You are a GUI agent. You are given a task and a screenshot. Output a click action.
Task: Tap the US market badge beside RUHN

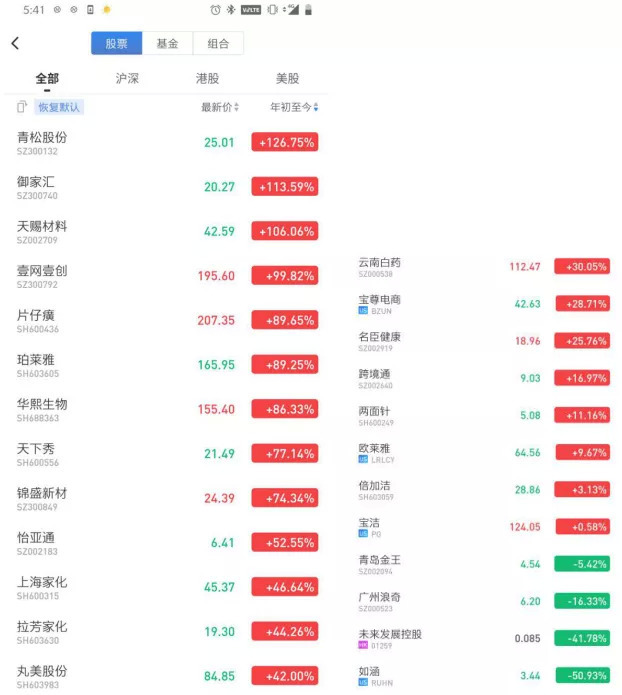(x=363, y=683)
